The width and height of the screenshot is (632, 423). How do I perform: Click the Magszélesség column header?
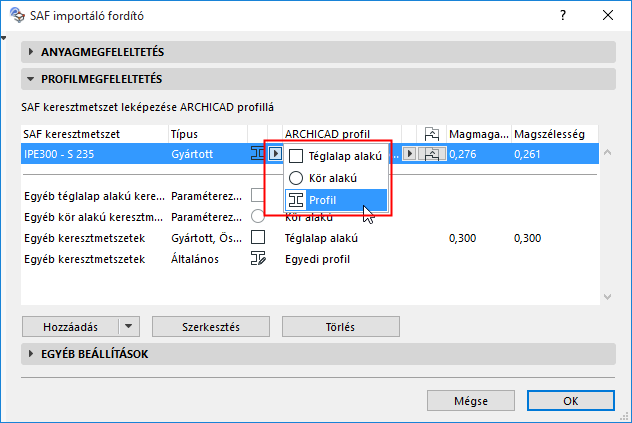click(x=555, y=134)
